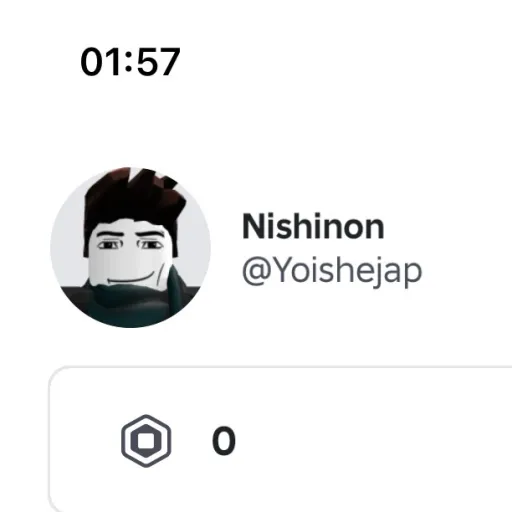Viewport: 512px width, 512px height.
Task: Click the @ symbol before Yoishejap
Action: click(x=257, y=271)
